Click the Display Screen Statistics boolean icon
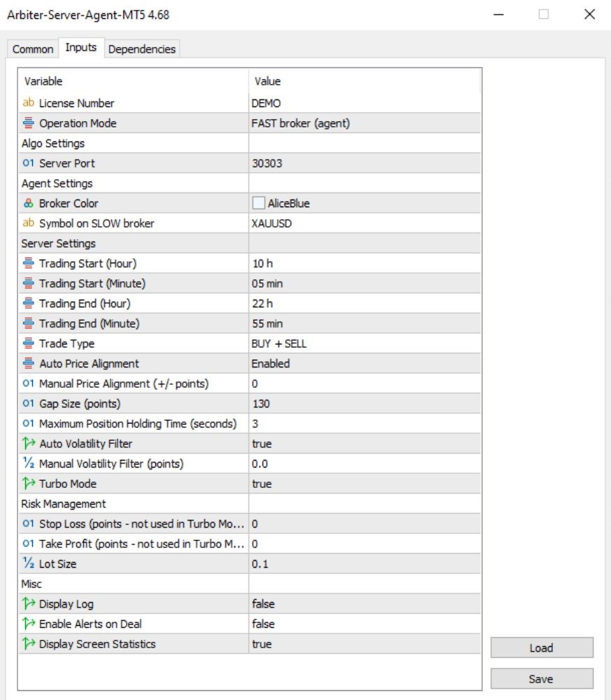 tap(29, 644)
